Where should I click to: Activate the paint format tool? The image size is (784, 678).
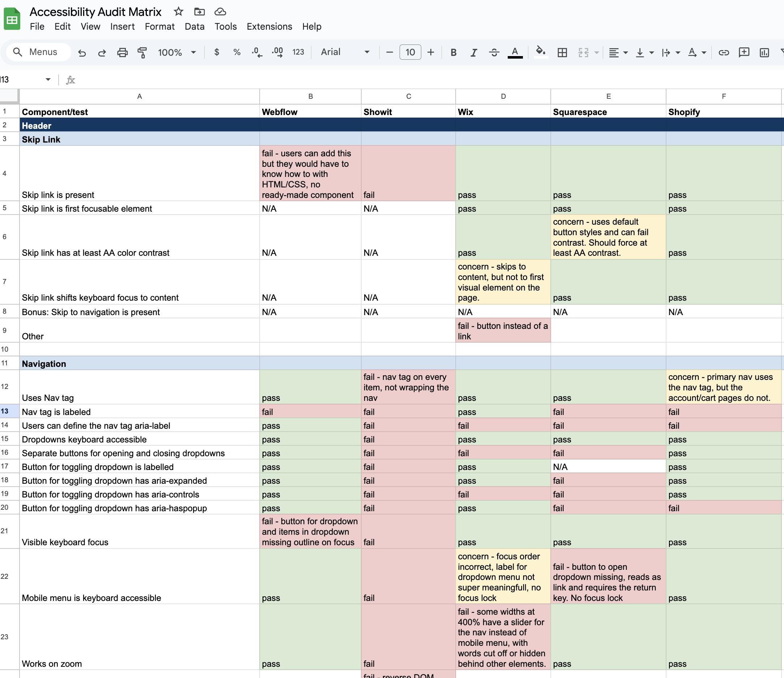(142, 52)
